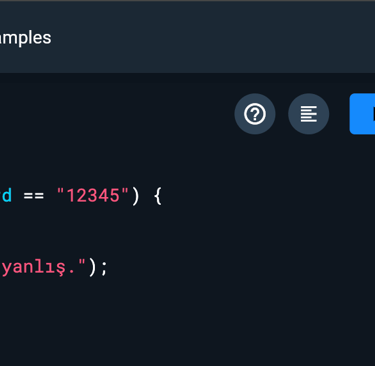Click the opening quote before 12345
375x366 pixels.
[x=60, y=191]
